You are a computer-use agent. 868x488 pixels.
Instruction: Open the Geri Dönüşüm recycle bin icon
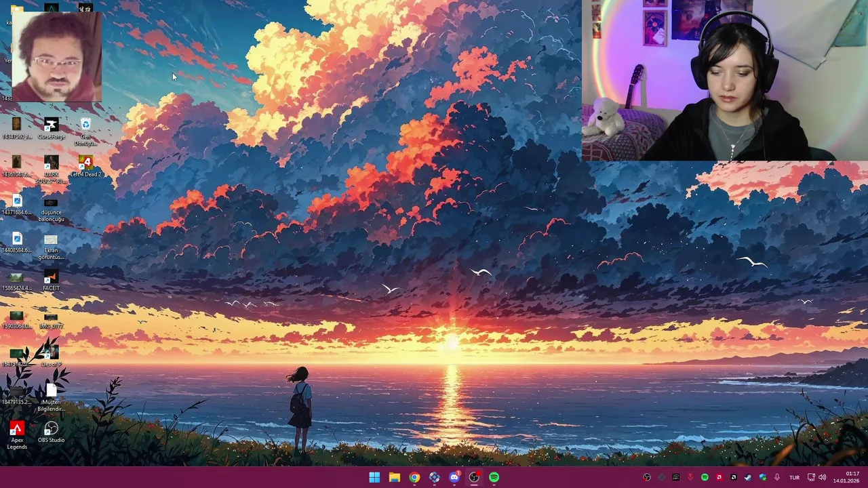(85, 132)
